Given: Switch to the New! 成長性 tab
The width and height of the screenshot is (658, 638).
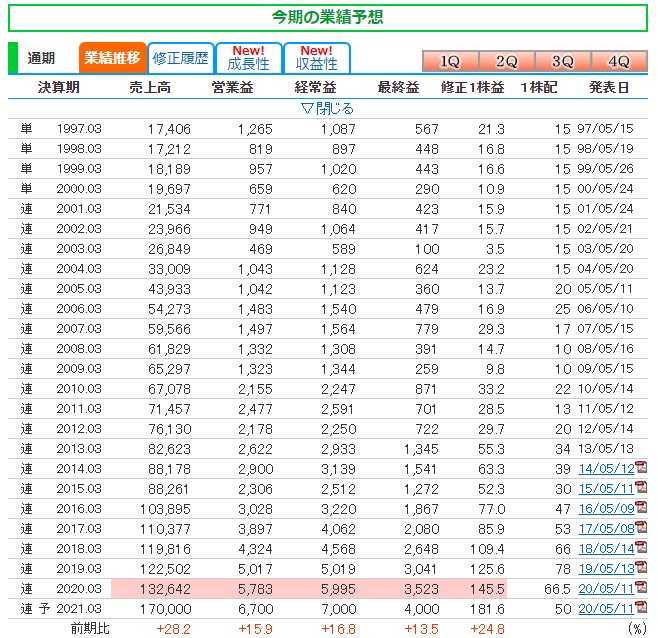Looking at the screenshot, I should tap(248, 58).
